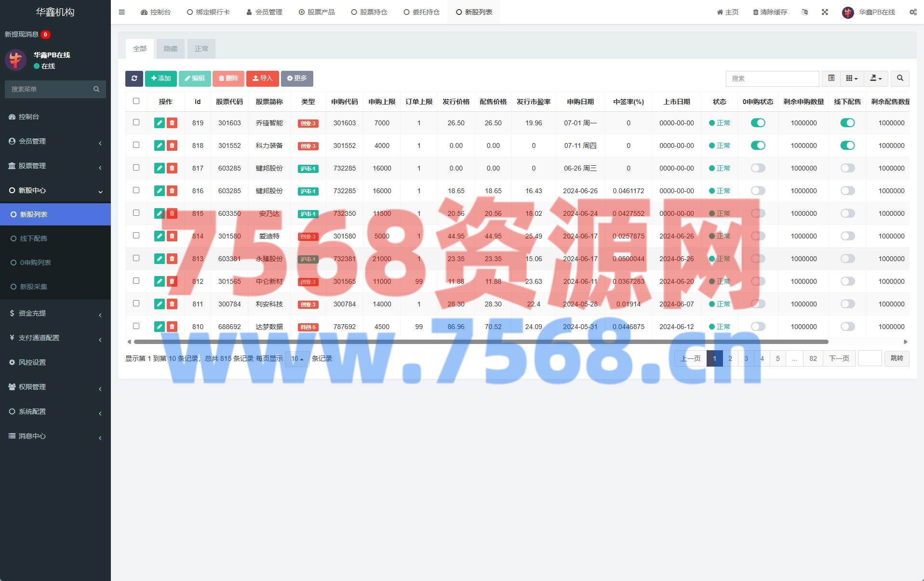Viewport: 924px width, 581px height.
Task: Click the red delete icon for row 818
Action: [x=172, y=145]
